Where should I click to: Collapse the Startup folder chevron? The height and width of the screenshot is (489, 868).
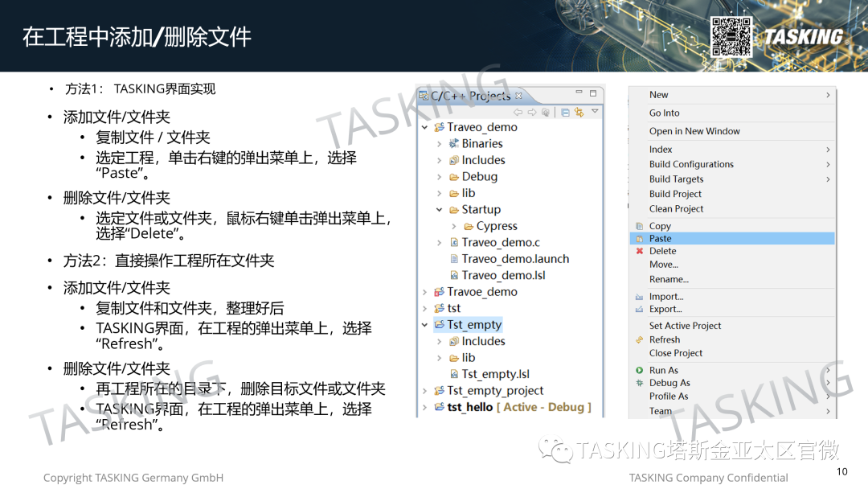point(439,210)
